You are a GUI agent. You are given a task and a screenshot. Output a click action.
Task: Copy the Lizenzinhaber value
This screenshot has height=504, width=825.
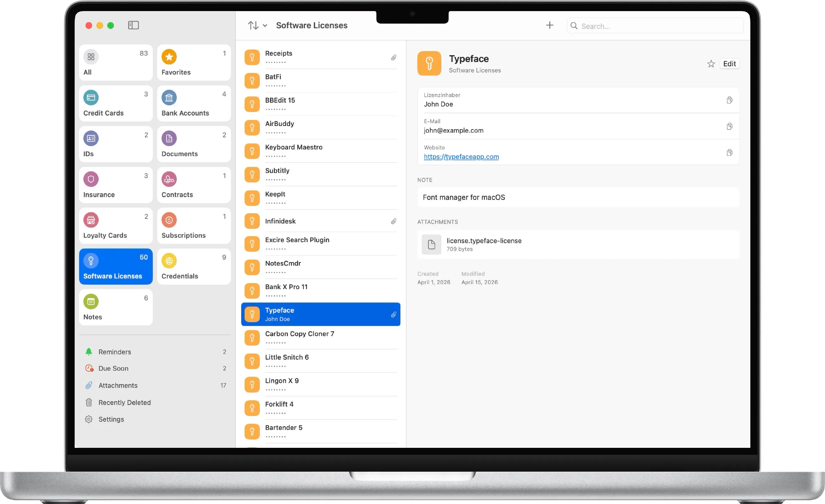click(x=729, y=100)
